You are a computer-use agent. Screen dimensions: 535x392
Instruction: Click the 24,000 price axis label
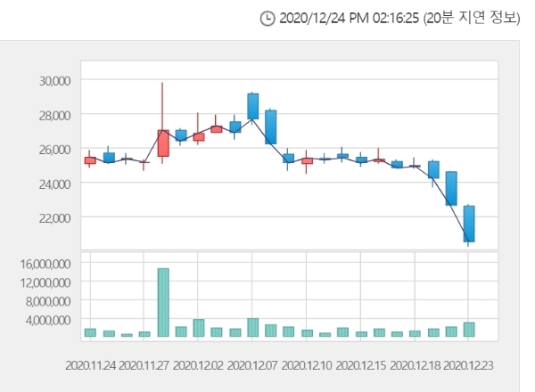pyautogui.click(x=54, y=184)
